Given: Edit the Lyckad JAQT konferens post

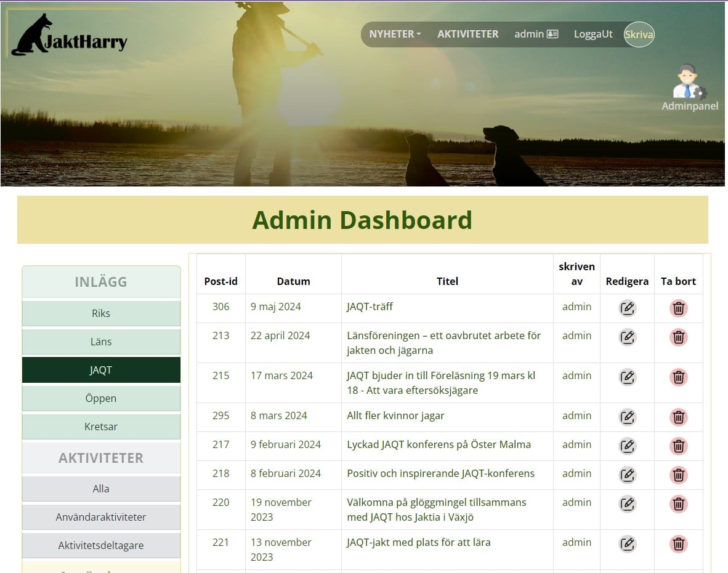Looking at the screenshot, I should 627,446.
